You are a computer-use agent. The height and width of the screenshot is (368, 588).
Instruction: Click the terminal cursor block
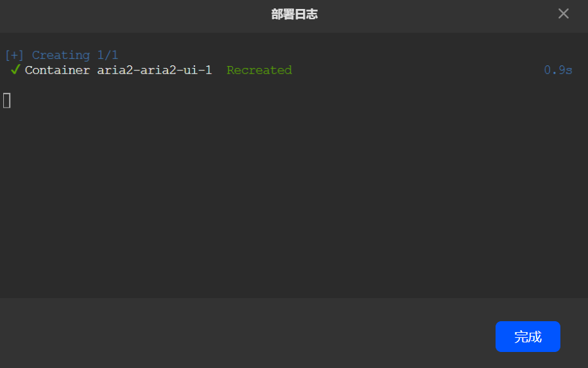[7, 100]
